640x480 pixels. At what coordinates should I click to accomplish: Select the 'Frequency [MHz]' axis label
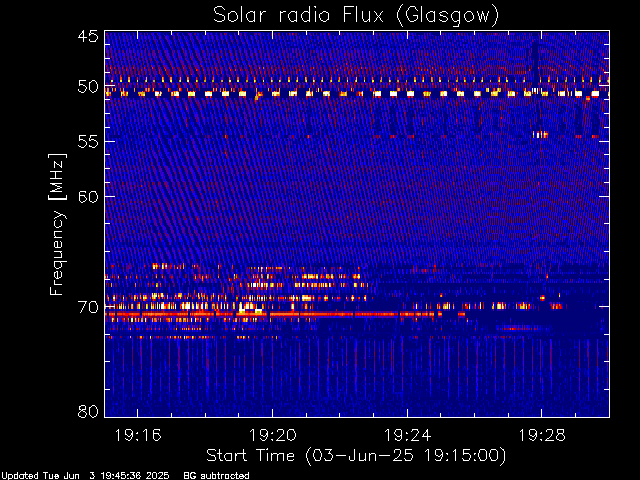click(x=57, y=224)
